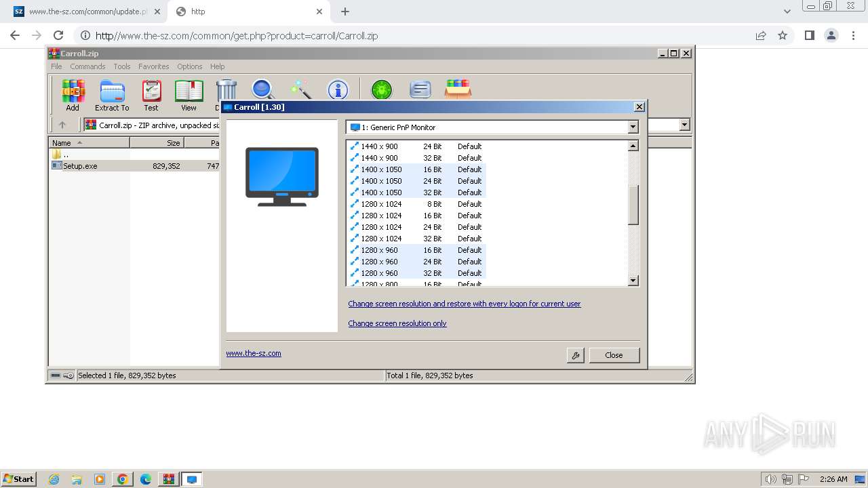Click the VirusScan green bug icon
This screenshot has height=488, width=868.
[381, 89]
